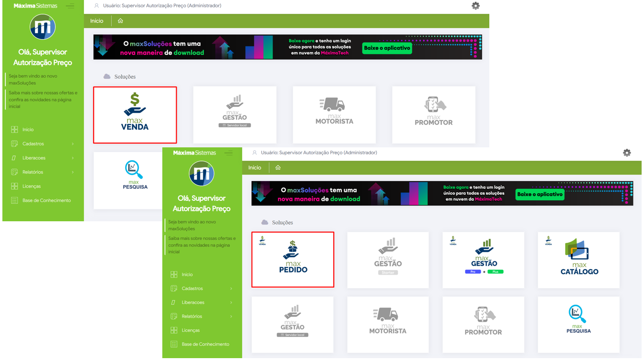Open settings gear in the back window
This screenshot has height=361, width=644.
pyautogui.click(x=475, y=6)
